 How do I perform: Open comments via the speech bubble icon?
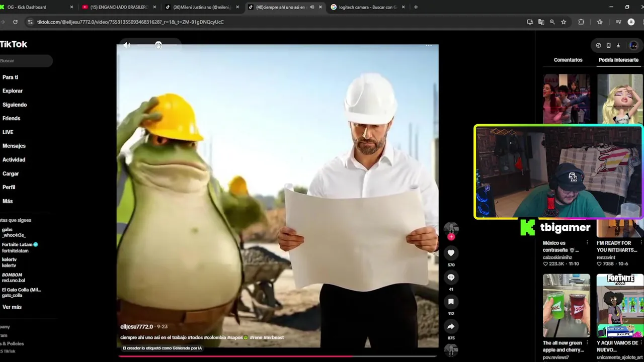(x=451, y=277)
